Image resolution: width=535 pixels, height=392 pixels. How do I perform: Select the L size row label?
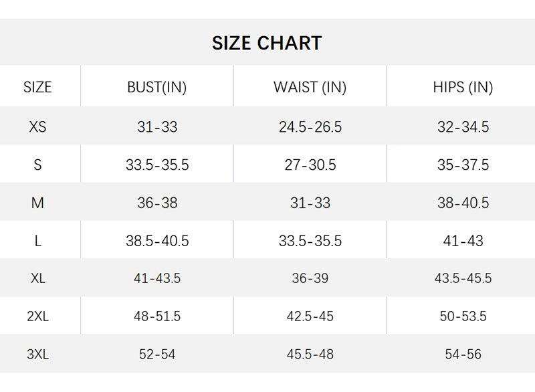(x=37, y=241)
